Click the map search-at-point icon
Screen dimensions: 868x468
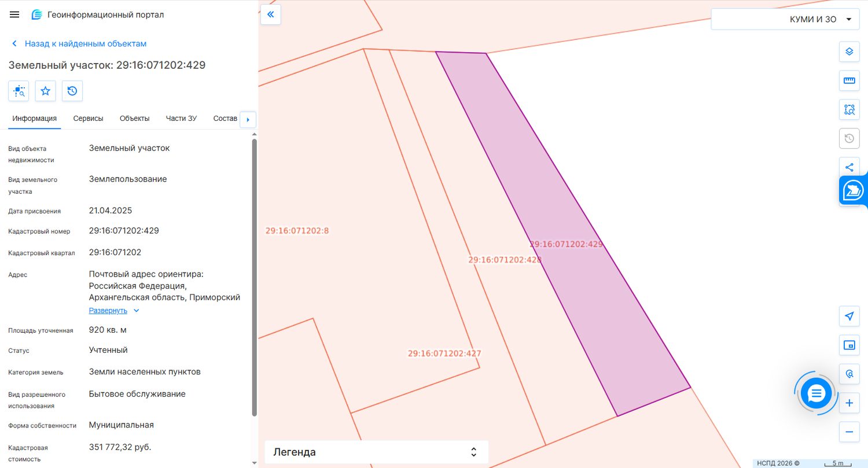point(849,374)
